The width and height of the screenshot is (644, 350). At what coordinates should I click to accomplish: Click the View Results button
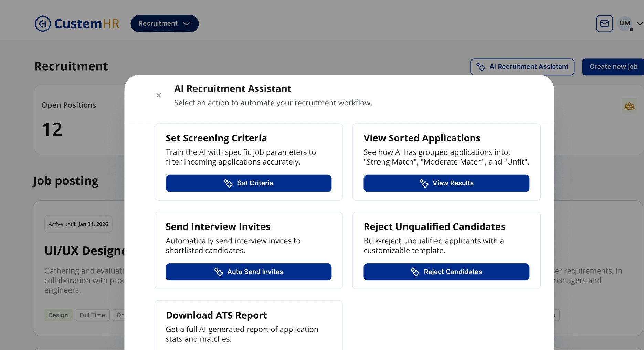446,183
